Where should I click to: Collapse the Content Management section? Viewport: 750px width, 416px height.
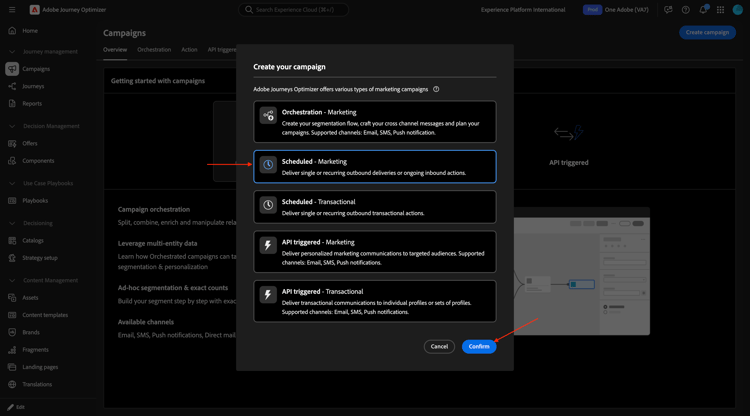(x=12, y=280)
